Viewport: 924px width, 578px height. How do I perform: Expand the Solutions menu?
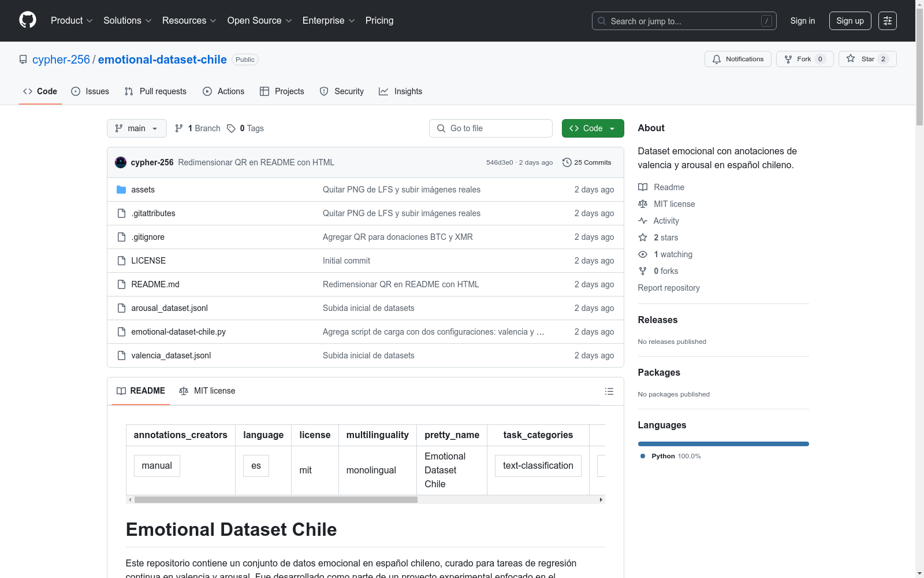tap(127, 20)
